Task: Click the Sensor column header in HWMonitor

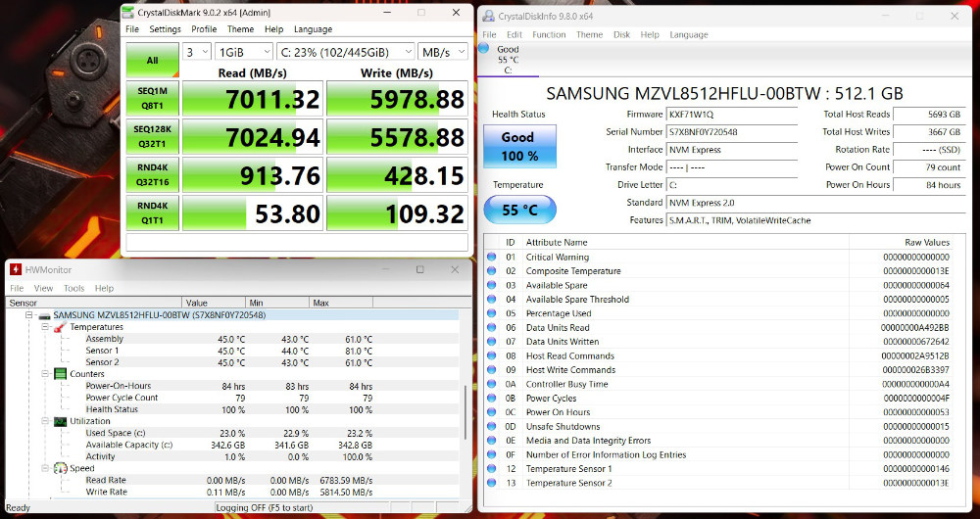Action: (94, 303)
